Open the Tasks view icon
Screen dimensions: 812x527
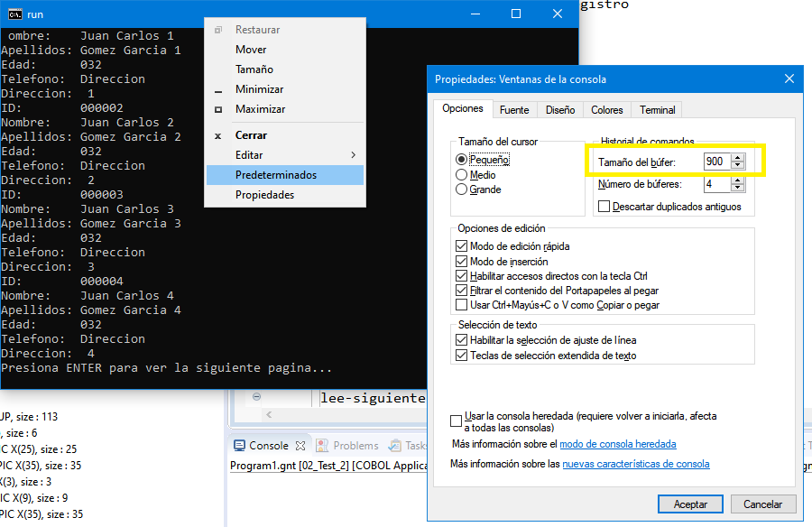click(x=394, y=446)
